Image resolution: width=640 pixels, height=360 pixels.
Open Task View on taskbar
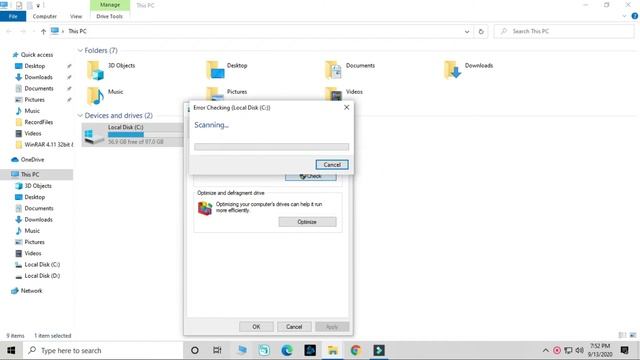pyautogui.click(x=217, y=350)
